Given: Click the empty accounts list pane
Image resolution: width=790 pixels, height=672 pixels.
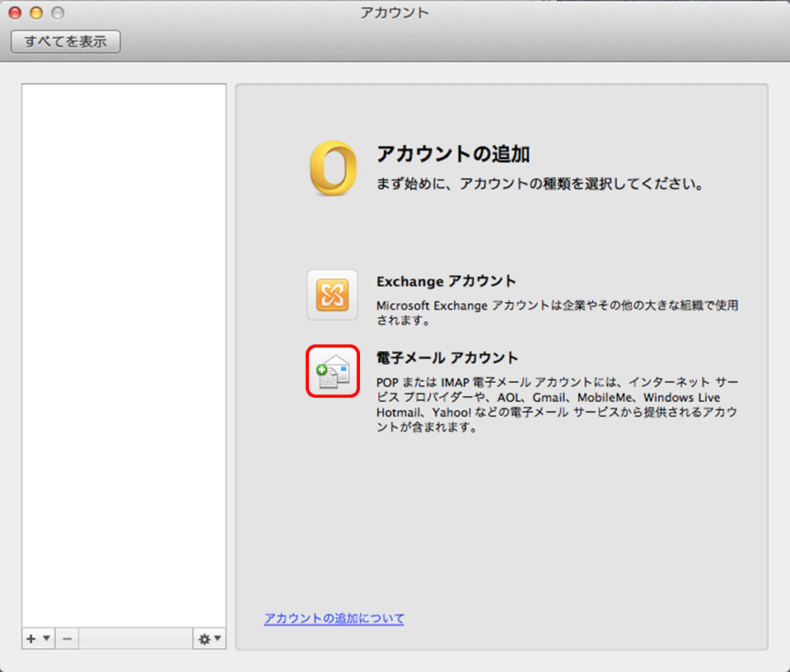Looking at the screenshot, I should 124,329.
